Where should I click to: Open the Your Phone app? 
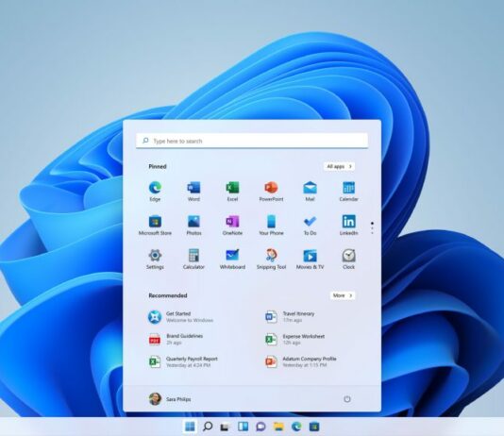tap(271, 226)
